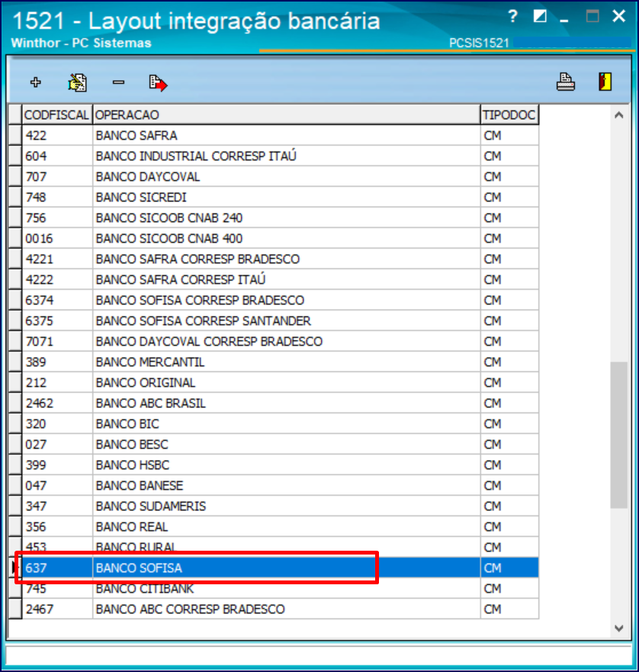Sort by the CODFISCAL column header

tap(57, 115)
